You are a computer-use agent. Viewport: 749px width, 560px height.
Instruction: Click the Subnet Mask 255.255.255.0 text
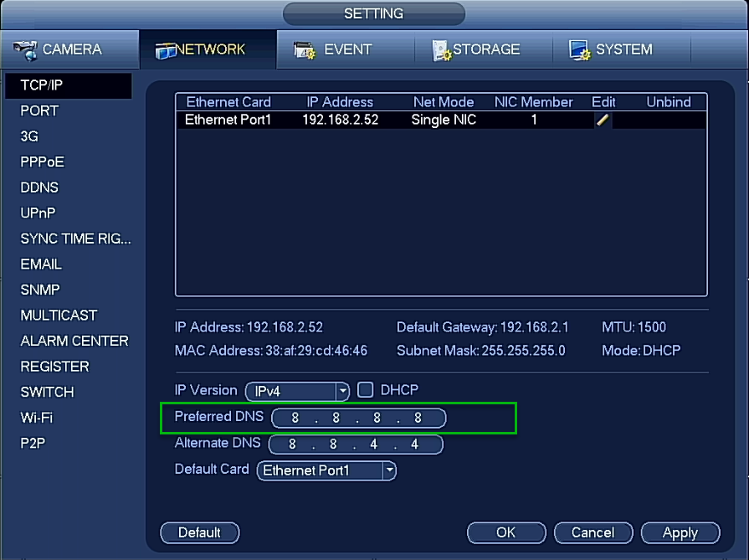click(x=481, y=351)
